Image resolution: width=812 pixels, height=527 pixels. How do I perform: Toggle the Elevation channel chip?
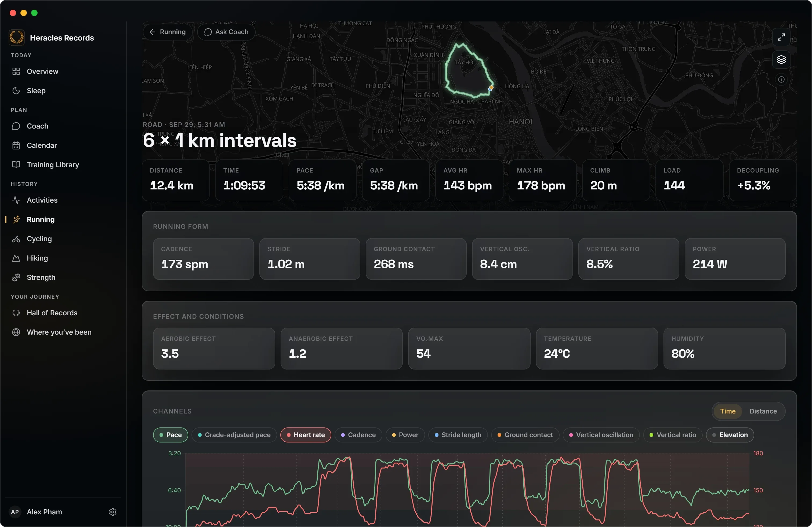(730, 435)
